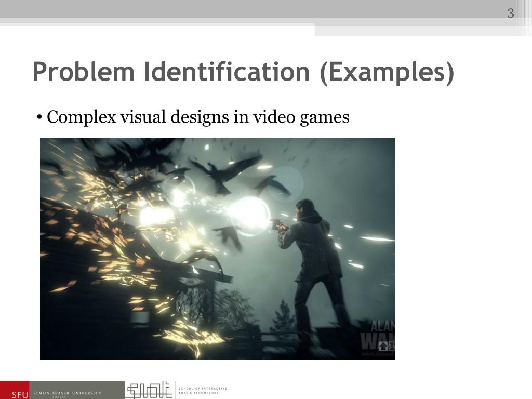Viewport: 532px width, 399px height.
Task: Click the red SFU logo block
Action: point(15,390)
